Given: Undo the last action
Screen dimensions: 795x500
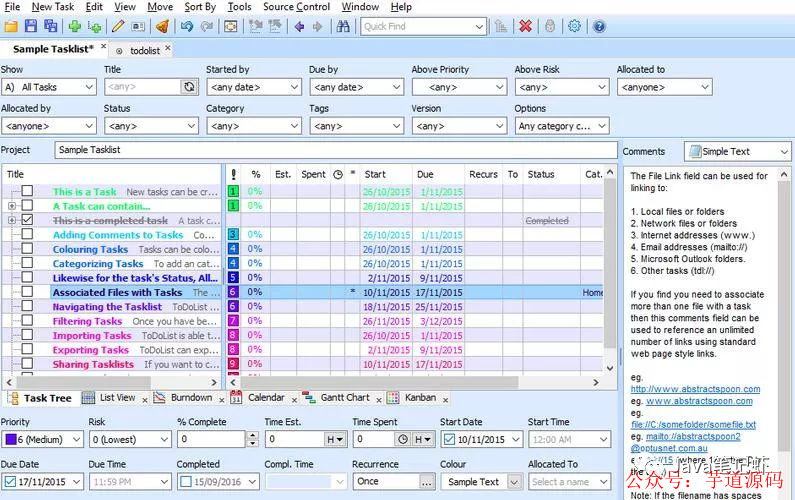Looking at the screenshot, I should click(x=187, y=26).
